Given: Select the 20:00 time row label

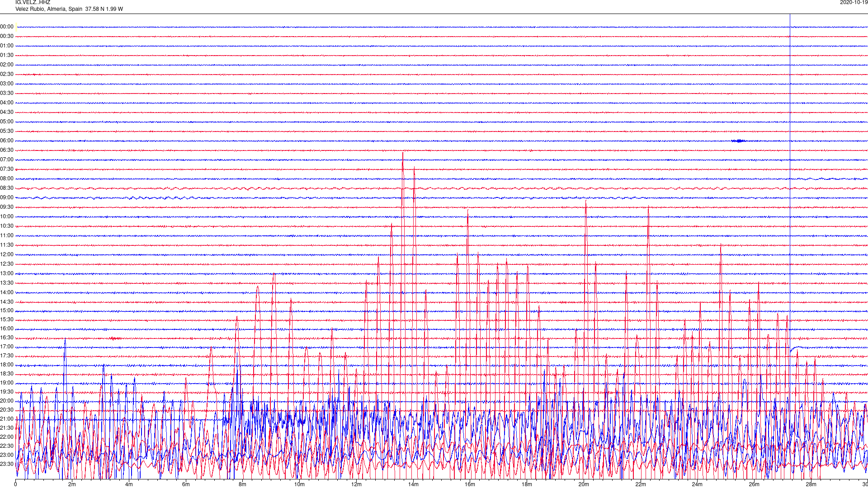Looking at the screenshot, I should point(7,401).
